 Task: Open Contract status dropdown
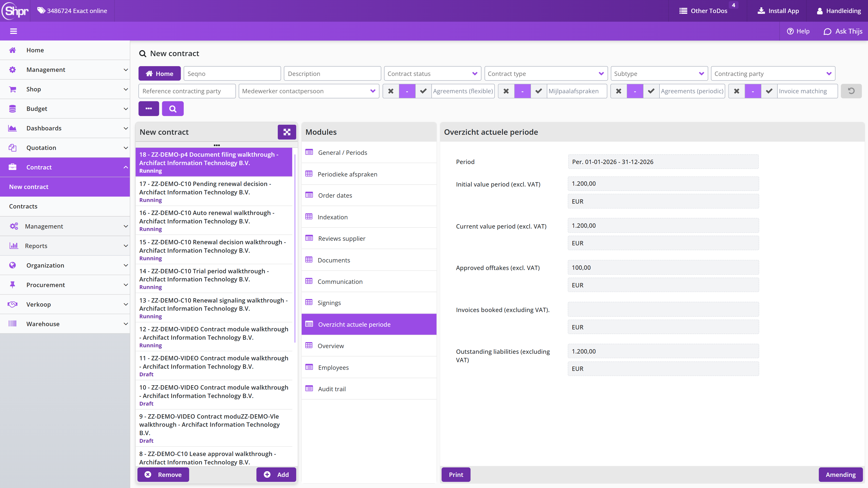coord(432,73)
